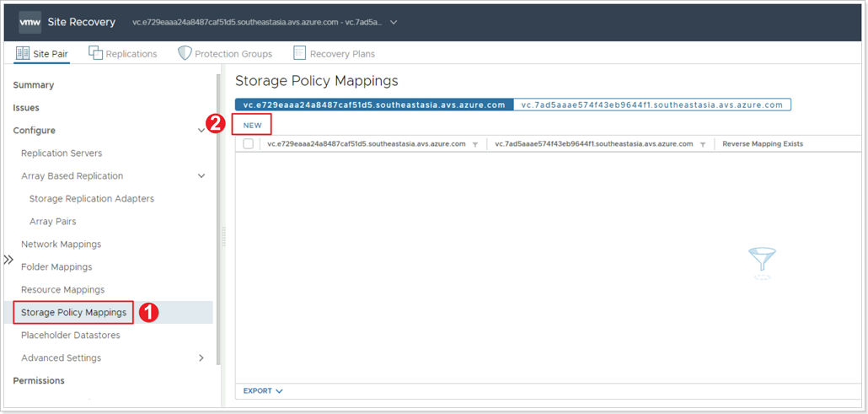868x414 pixels.
Task: Select the vc.e729eaaa24a8487caf51d5 site toggle button
Action: [373, 105]
